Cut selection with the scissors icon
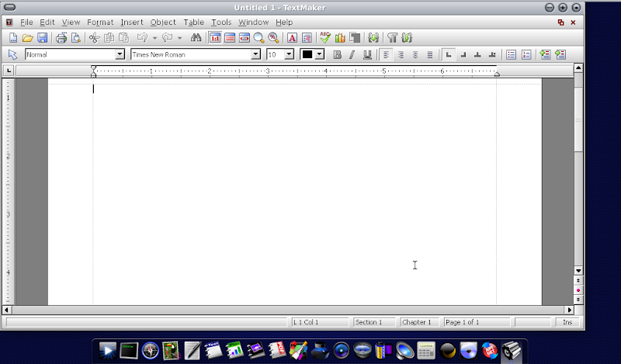 tap(94, 38)
